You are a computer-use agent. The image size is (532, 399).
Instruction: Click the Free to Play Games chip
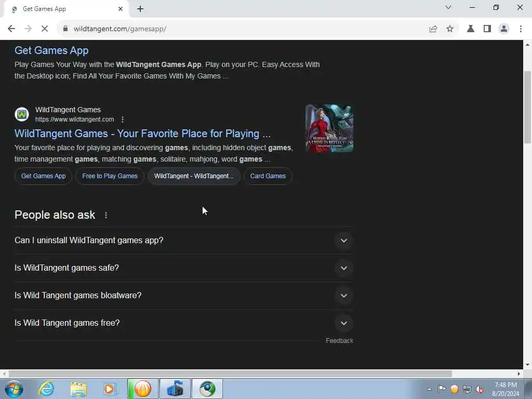(110, 176)
